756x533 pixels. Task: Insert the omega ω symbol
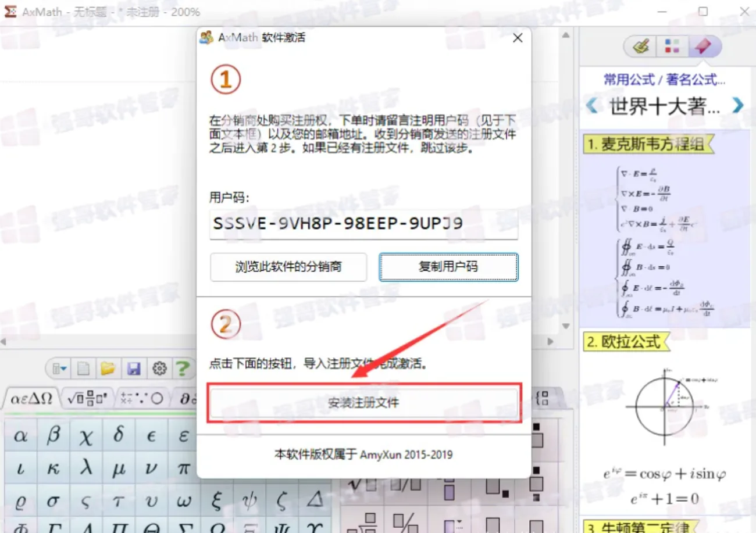(x=184, y=501)
